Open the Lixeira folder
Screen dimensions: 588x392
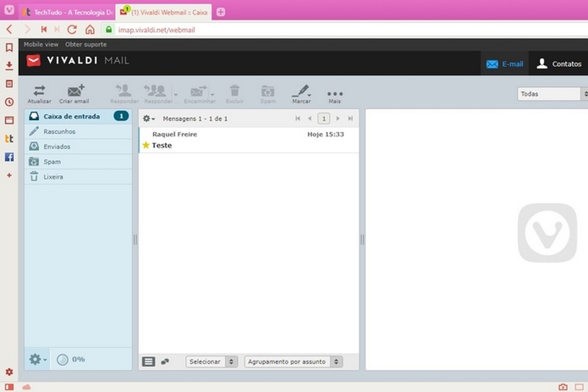coord(78,177)
